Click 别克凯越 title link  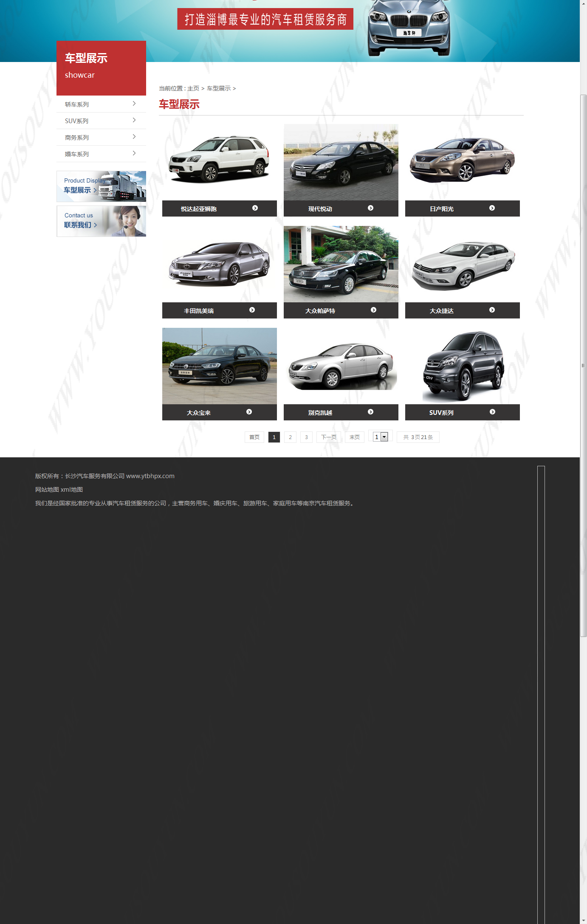[x=320, y=413]
